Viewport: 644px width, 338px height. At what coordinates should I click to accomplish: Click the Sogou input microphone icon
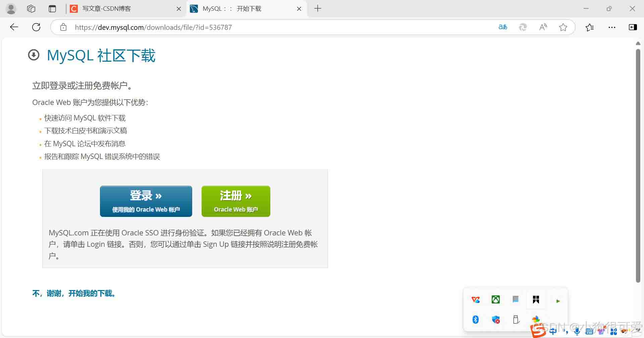pyautogui.click(x=577, y=331)
